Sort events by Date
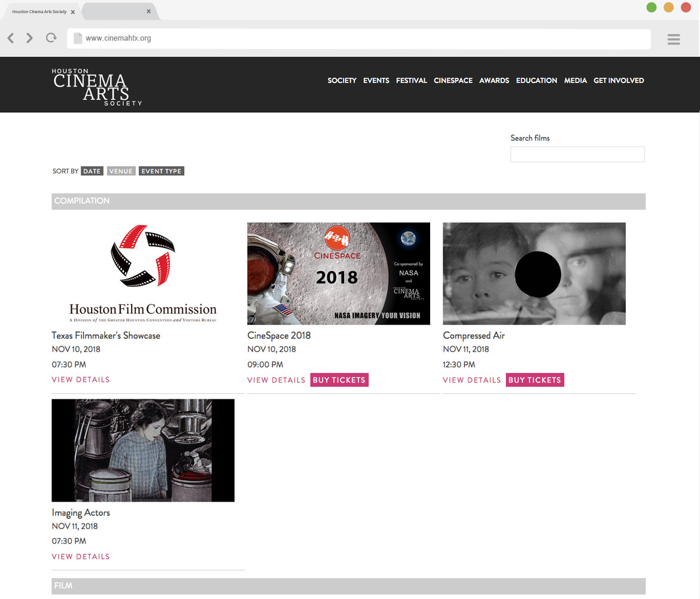 (92, 172)
